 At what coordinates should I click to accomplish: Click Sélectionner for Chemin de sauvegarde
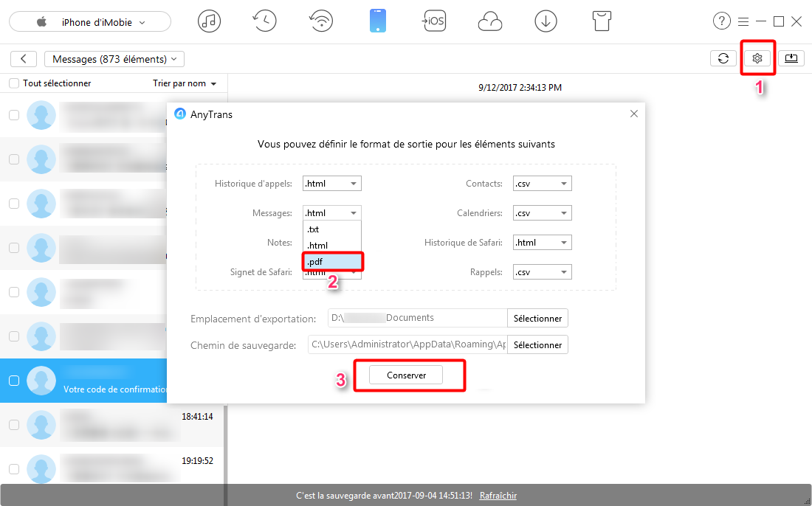click(537, 344)
